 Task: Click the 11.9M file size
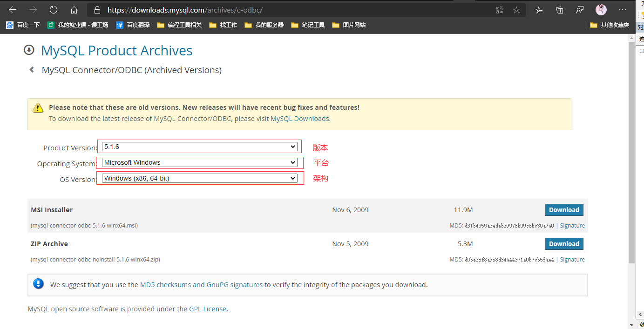[x=463, y=210]
